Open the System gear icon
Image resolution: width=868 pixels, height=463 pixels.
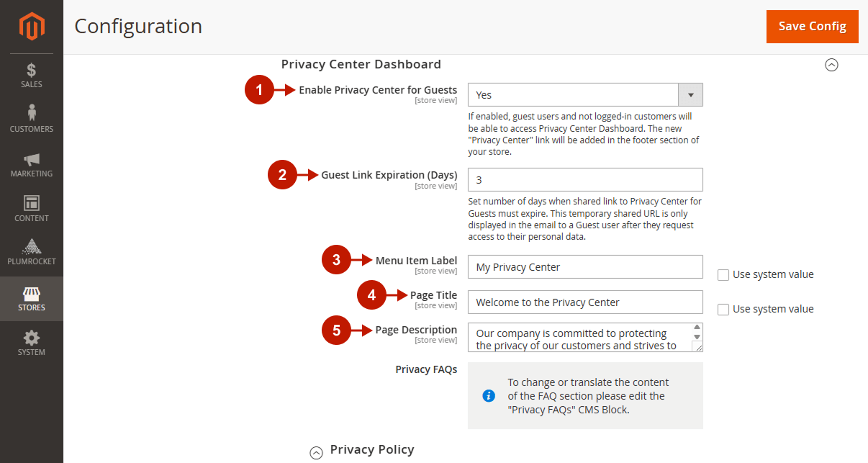[32, 338]
